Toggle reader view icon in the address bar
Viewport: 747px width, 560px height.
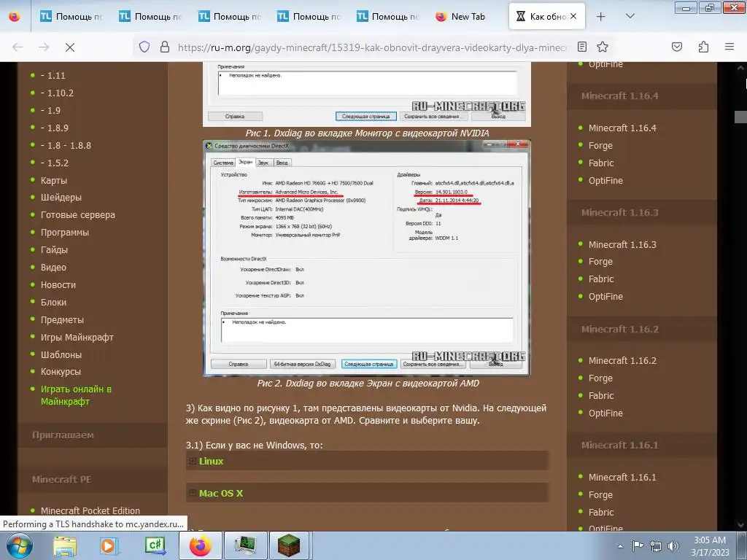[x=582, y=47]
